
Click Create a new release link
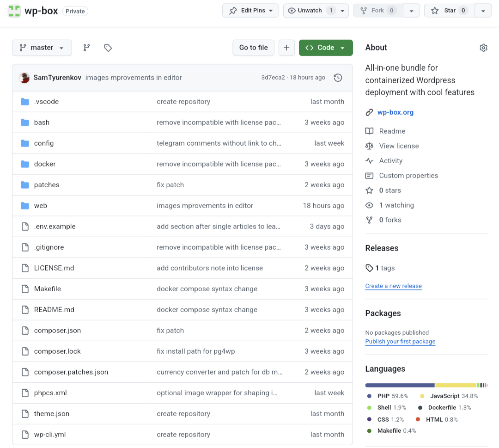click(x=393, y=286)
